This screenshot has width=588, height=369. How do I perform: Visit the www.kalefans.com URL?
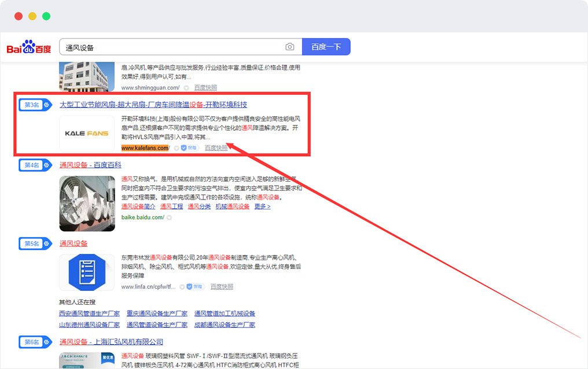click(x=145, y=148)
